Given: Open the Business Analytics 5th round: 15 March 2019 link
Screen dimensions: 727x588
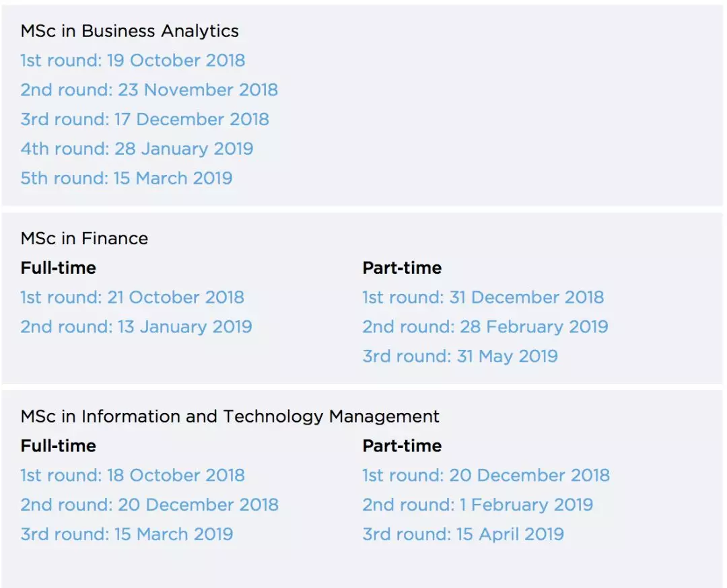Looking at the screenshot, I should point(127,179).
